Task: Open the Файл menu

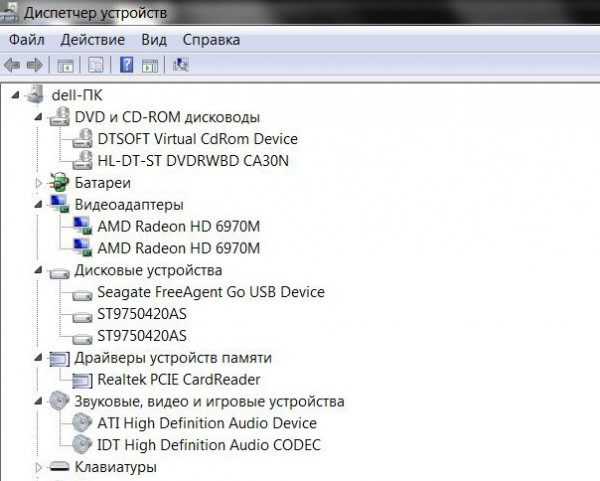Action: [x=27, y=40]
